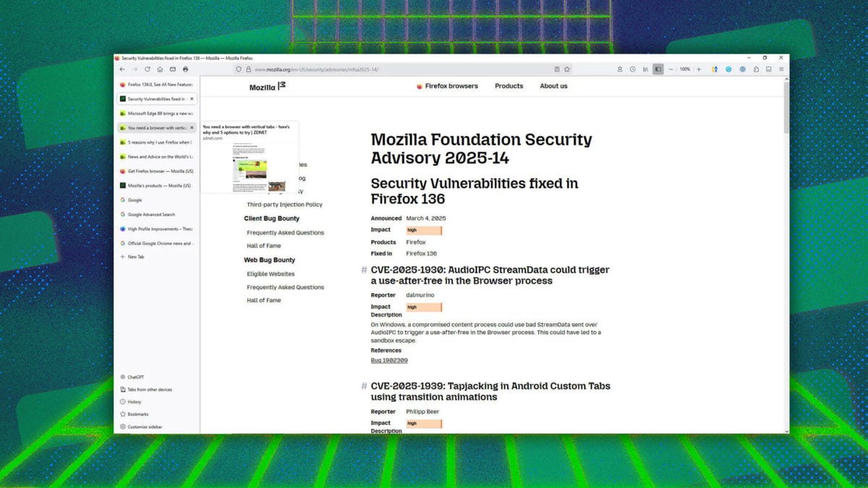
Task: Go to the home page
Action: [160, 69]
